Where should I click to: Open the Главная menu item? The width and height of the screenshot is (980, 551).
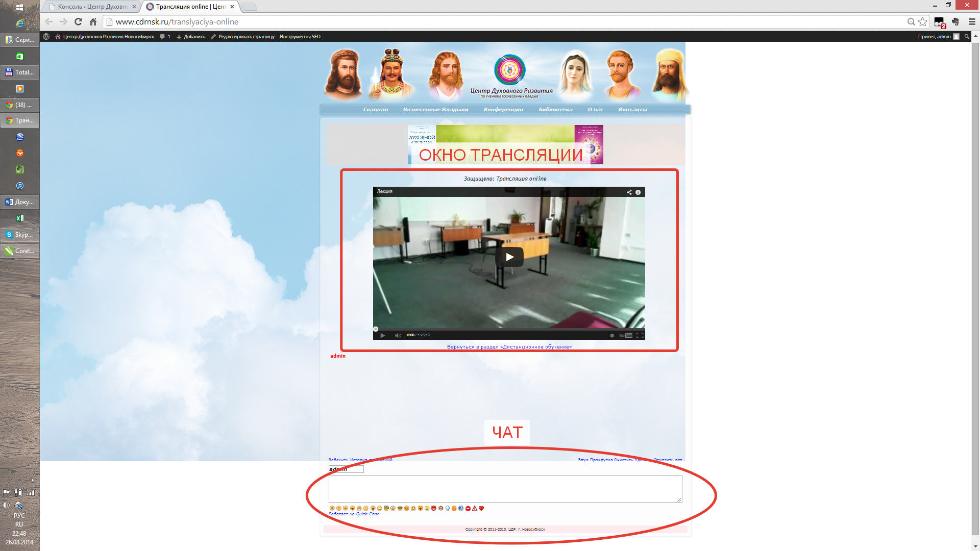pyautogui.click(x=376, y=110)
